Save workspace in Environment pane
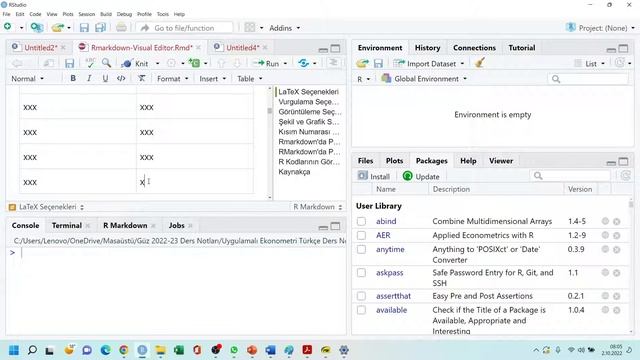The image size is (640, 360). [x=378, y=63]
